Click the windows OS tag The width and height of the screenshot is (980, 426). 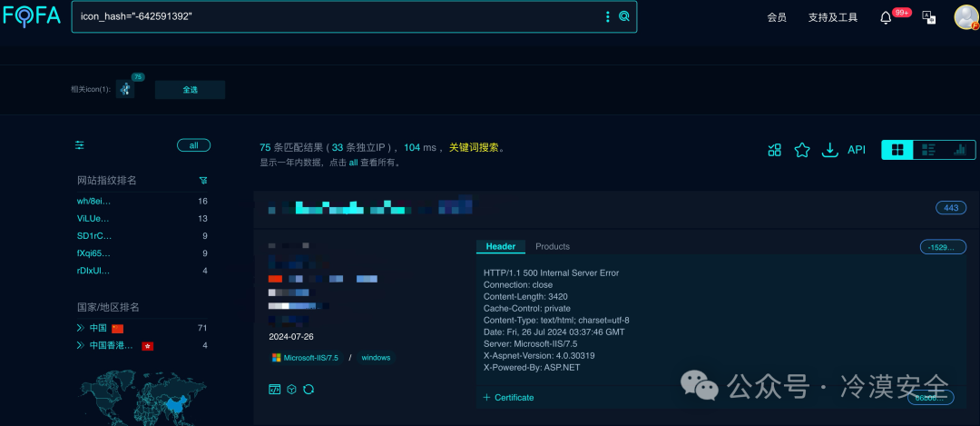[376, 358]
